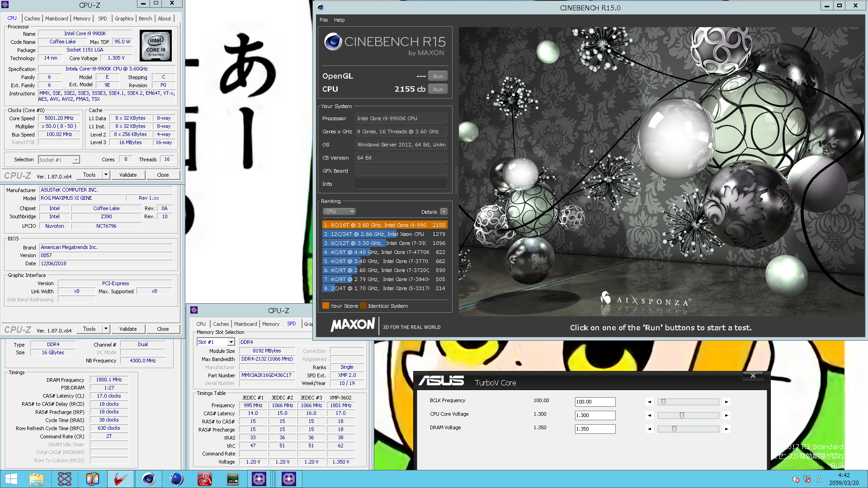Increase CPU Core Voltage with the right arrow
The width and height of the screenshot is (868, 488).
click(x=726, y=415)
